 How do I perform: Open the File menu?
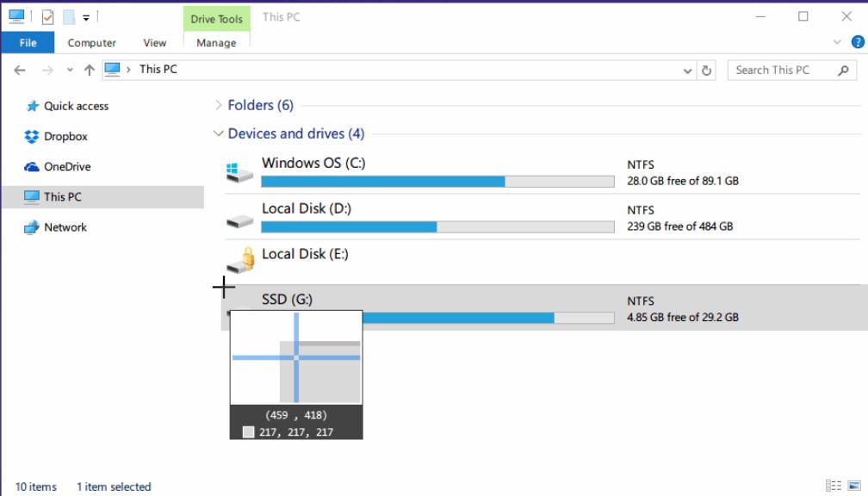tap(28, 43)
